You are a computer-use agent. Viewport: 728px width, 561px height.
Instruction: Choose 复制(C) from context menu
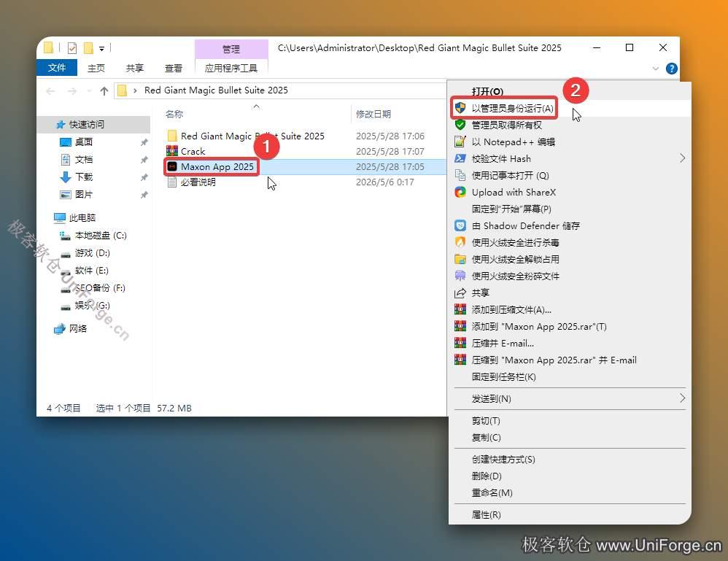(x=486, y=437)
